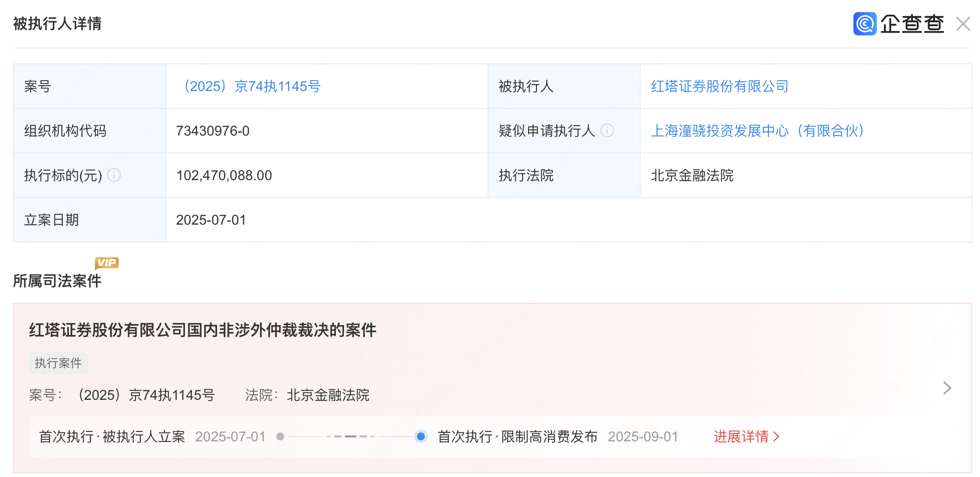Click the gray timeline start dot
Screen dimensions: 980x477
coord(280,436)
